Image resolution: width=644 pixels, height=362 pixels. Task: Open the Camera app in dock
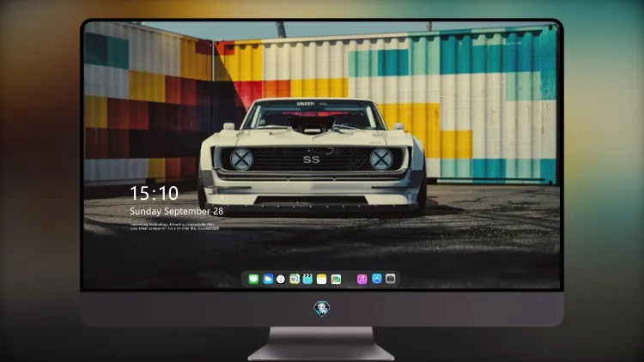(x=391, y=279)
